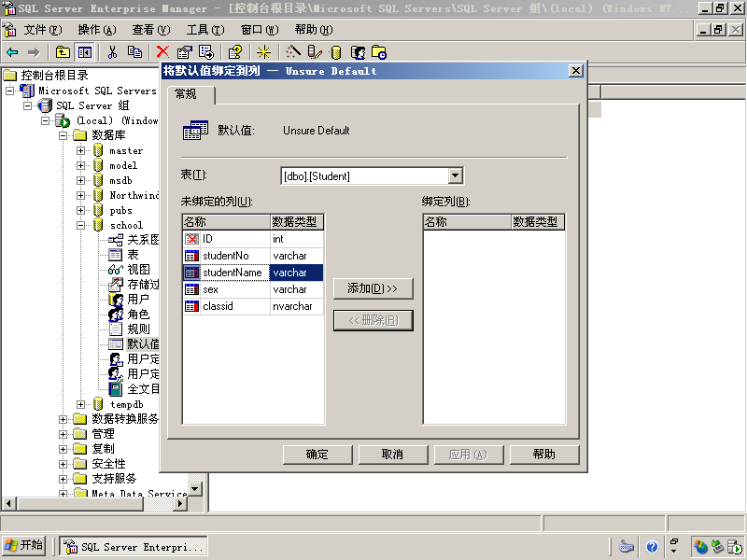Click the 帮助 button in the dialog
Screen dimensions: 747x560
(544, 455)
